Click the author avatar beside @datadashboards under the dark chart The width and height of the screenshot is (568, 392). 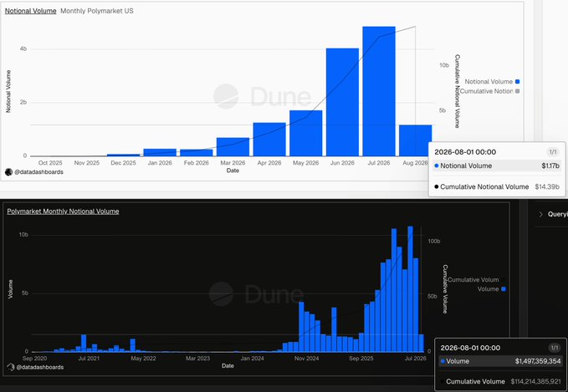click(11, 367)
